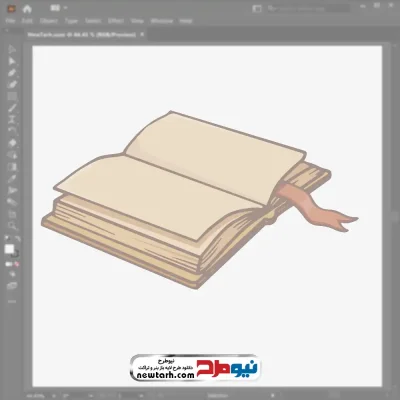Select the Direct Selection arrow tool
The image size is (400, 400).
[12, 61]
